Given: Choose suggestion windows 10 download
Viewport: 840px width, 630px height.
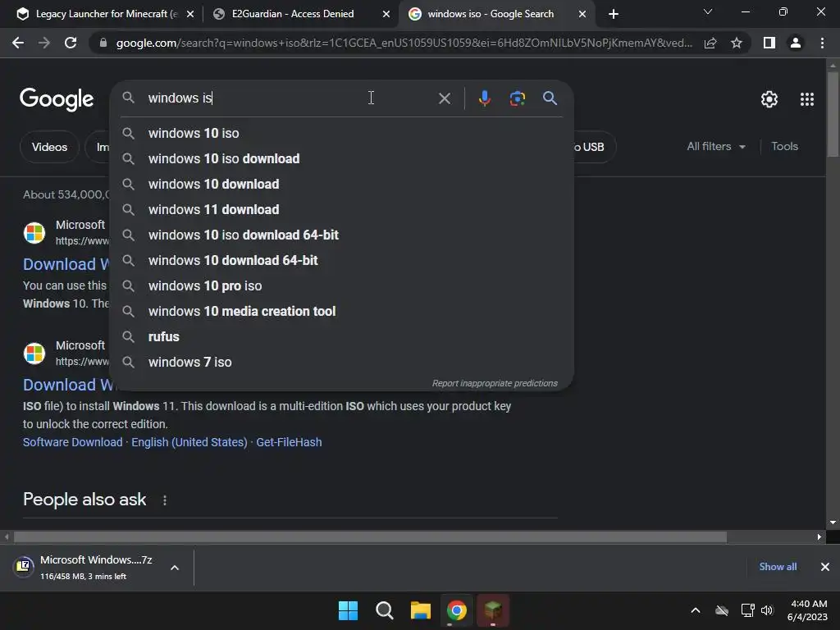Looking at the screenshot, I should [x=341, y=185].
